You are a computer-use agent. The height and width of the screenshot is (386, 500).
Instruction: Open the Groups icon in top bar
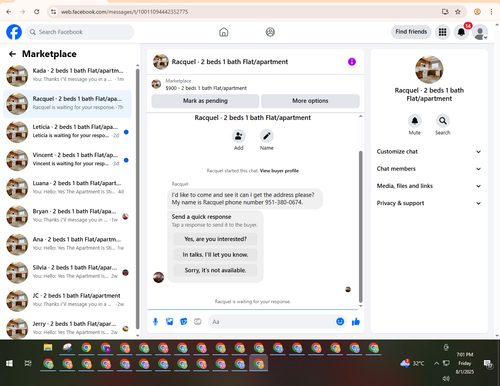tap(270, 32)
